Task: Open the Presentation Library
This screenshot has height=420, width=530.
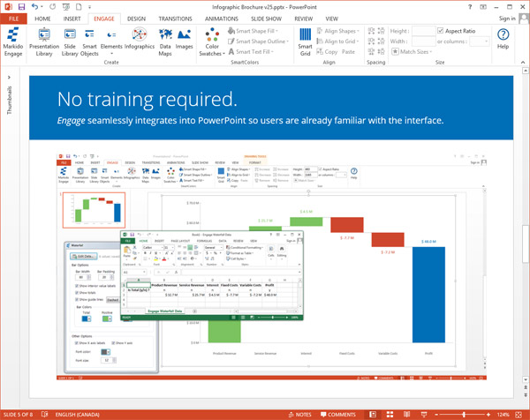Action: click(44, 42)
